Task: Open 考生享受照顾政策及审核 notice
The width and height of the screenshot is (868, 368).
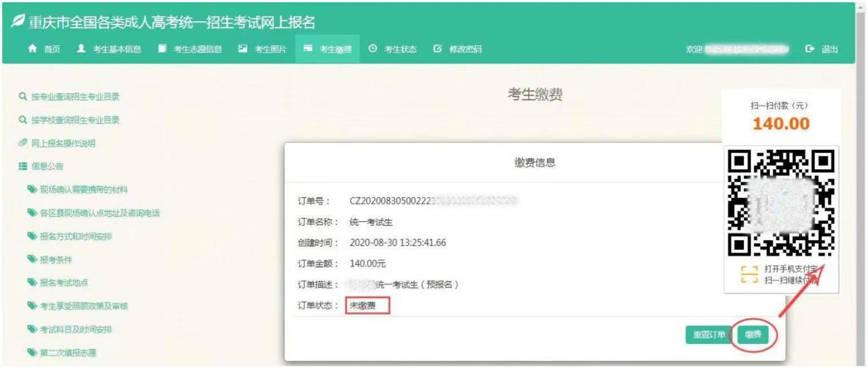Action: (x=84, y=306)
